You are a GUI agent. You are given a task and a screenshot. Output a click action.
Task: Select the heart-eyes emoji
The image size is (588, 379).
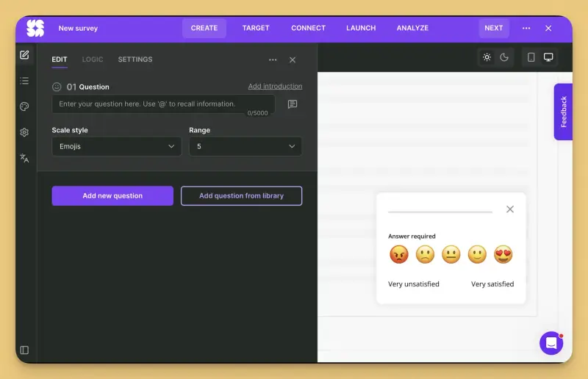click(503, 255)
